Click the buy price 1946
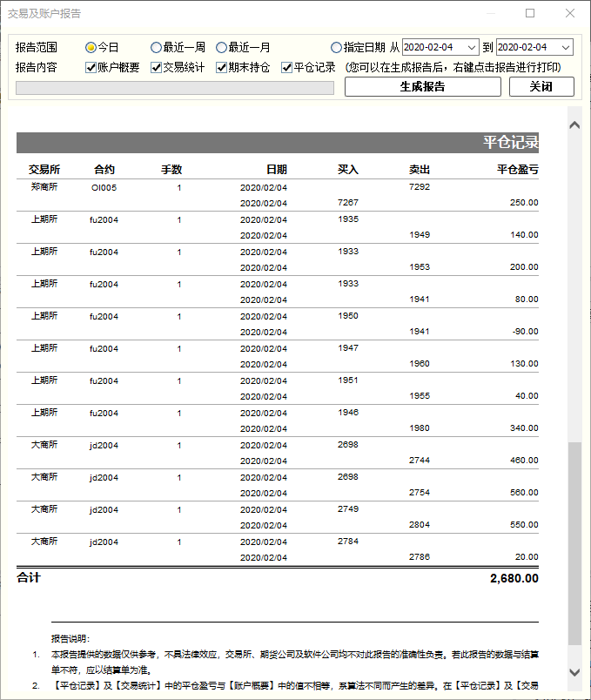The width and height of the screenshot is (591, 700). pyautogui.click(x=348, y=413)
